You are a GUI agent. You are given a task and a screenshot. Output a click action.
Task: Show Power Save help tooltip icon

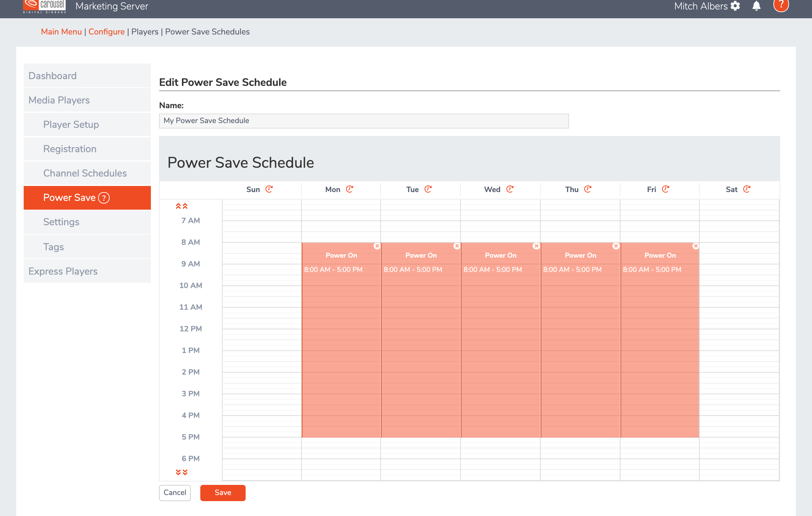coord(104,198)
